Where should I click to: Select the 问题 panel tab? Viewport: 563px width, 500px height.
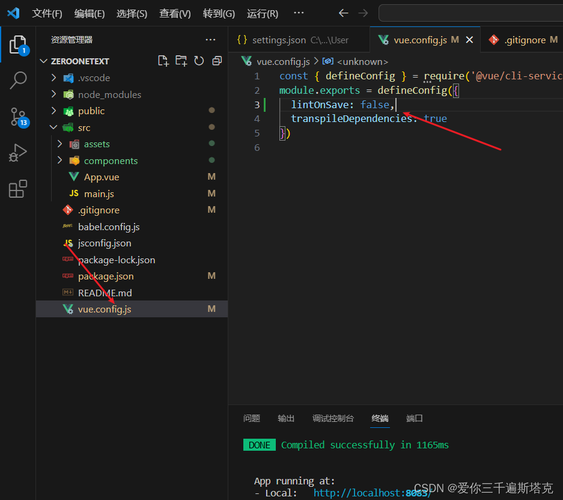(x=251, y=418)
